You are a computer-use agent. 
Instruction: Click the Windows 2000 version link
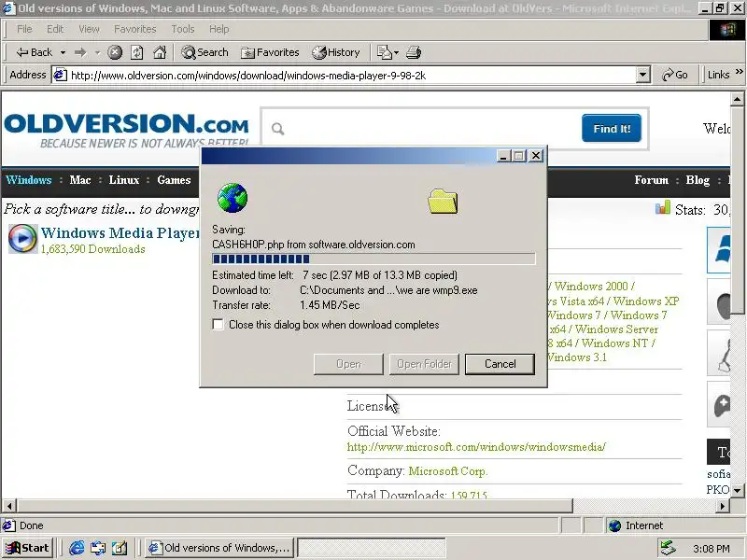click(x=591, y=287)
